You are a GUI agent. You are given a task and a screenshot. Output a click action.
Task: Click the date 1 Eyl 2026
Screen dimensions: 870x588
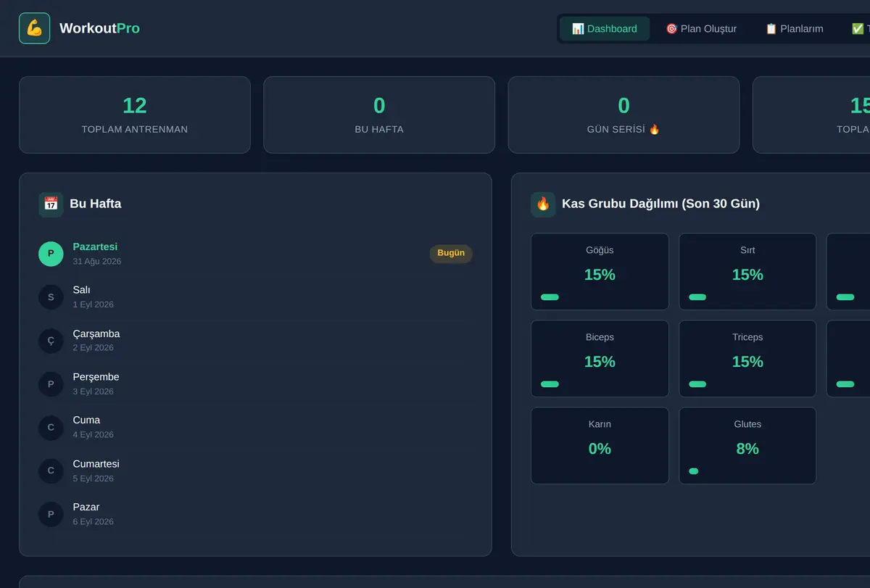click(x=94, y=305)
